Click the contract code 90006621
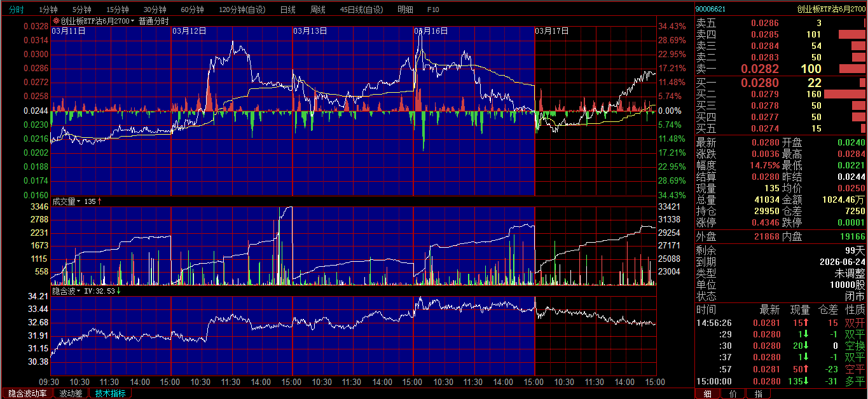Image resolution: width=868 pixels, height=399 pixels. pos(710,9)
